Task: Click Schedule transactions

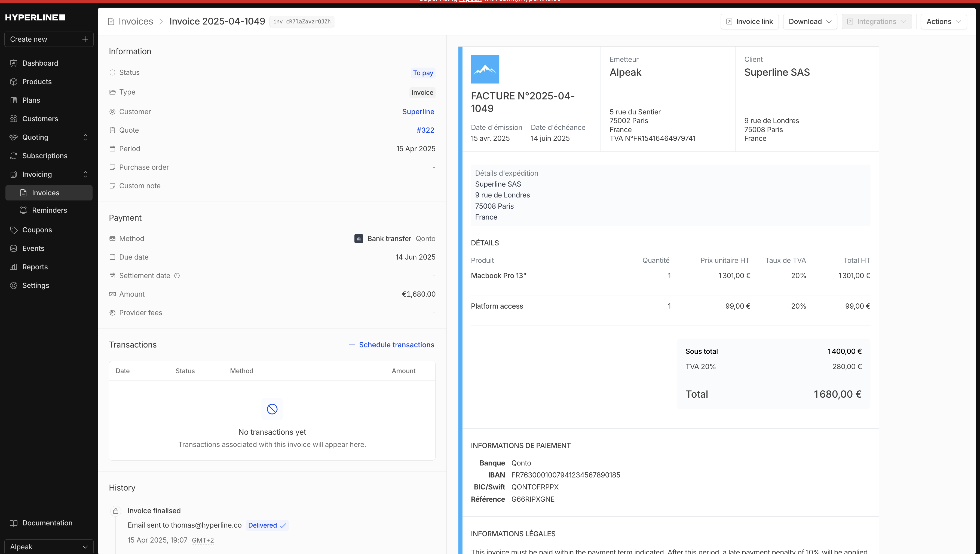Action: [x=391, y=345]
